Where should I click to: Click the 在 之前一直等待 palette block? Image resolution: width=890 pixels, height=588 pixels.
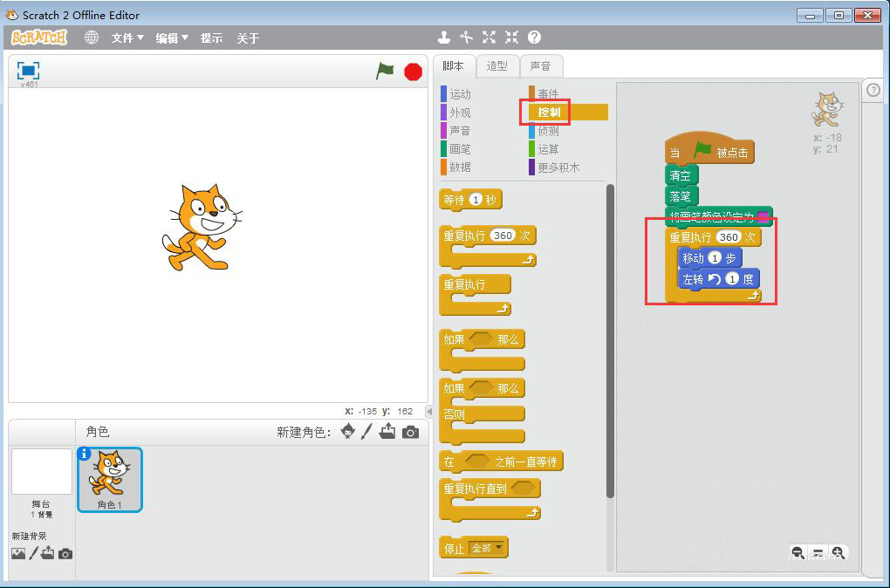point(501,462)
